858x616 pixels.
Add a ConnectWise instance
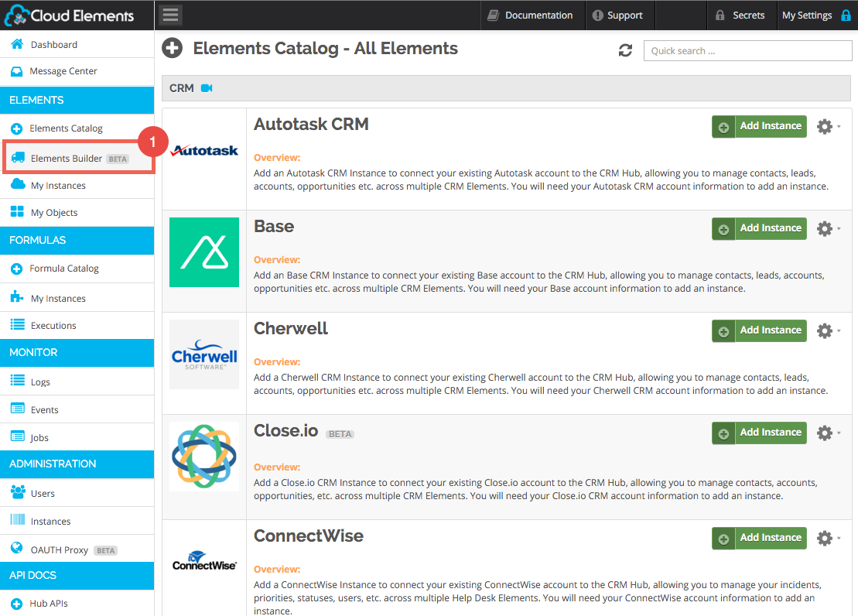click(x=759, y=539)
